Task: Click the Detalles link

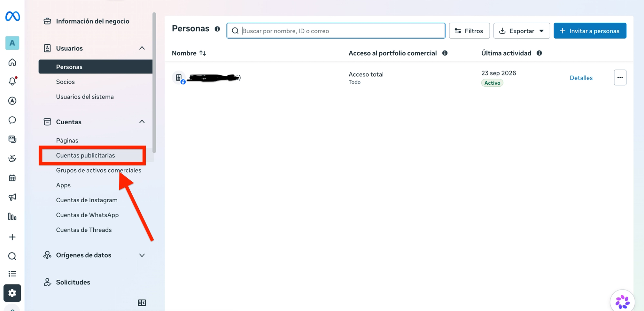Action: (581, 78)
